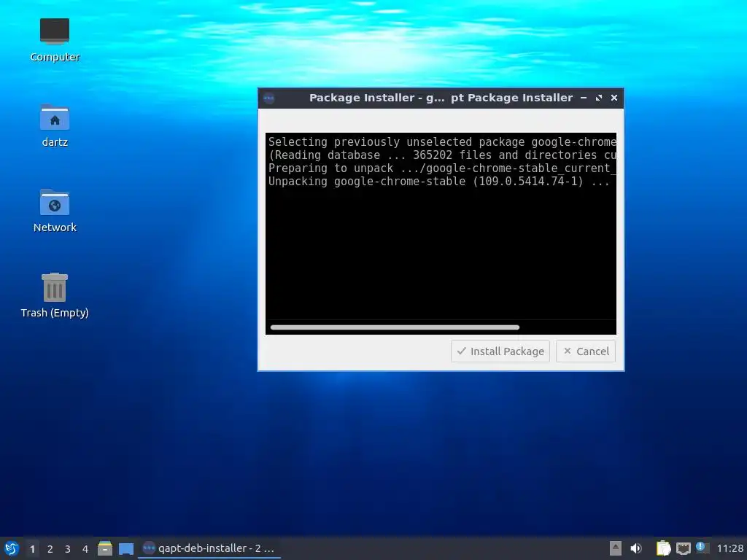This screenshot has width=747, height=560.
Task: Click the clock showing 11:28
Action: click(x=729, y=548)
